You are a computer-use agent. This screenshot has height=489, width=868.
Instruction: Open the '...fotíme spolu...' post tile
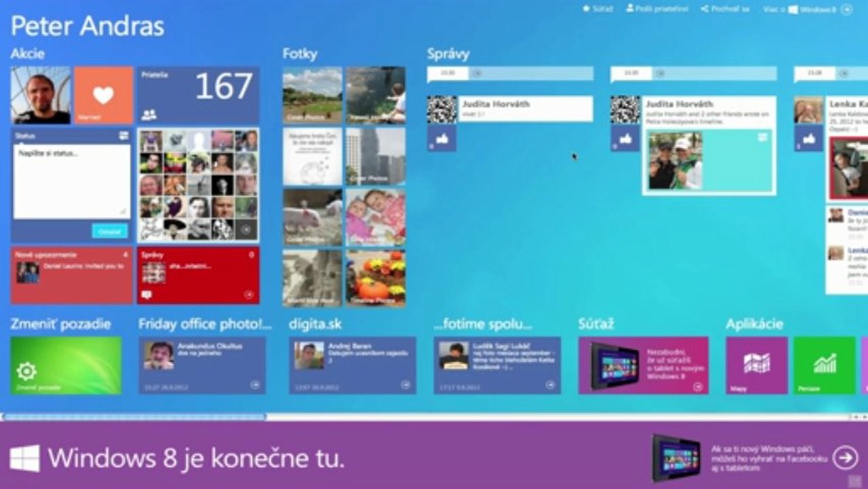pyautogui.click(x=497, y=365)
